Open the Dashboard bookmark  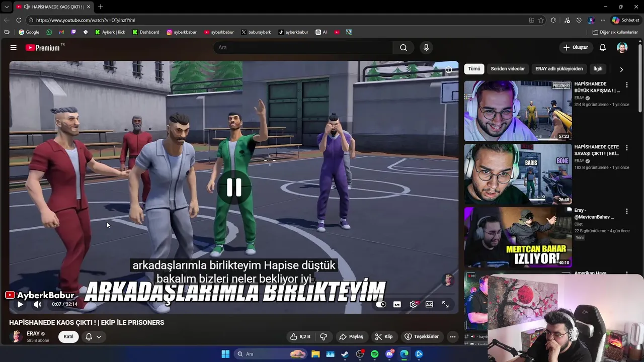click(x=146, y=32)
